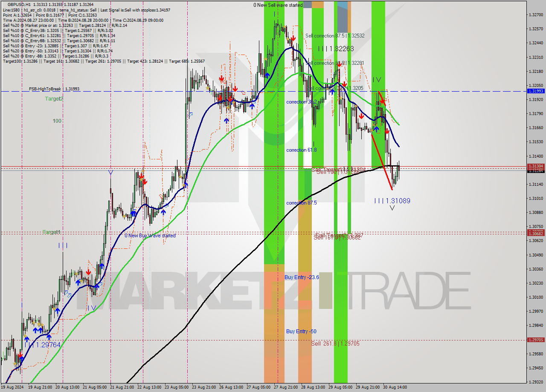This screenshot has width=546, height=392.
Task: Click the 1.31660 price axis value
Action: [x=536, y=127]
